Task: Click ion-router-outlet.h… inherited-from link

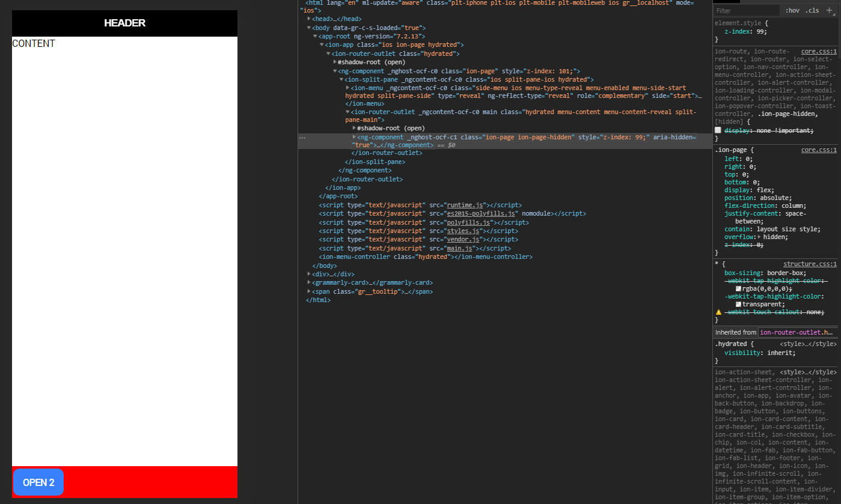Action: click(798, 332)
